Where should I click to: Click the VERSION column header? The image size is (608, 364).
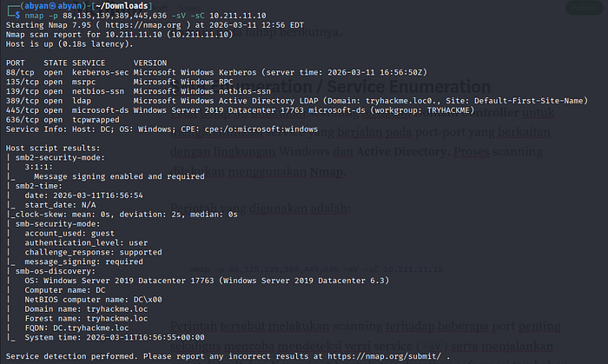tap(150, 63)
